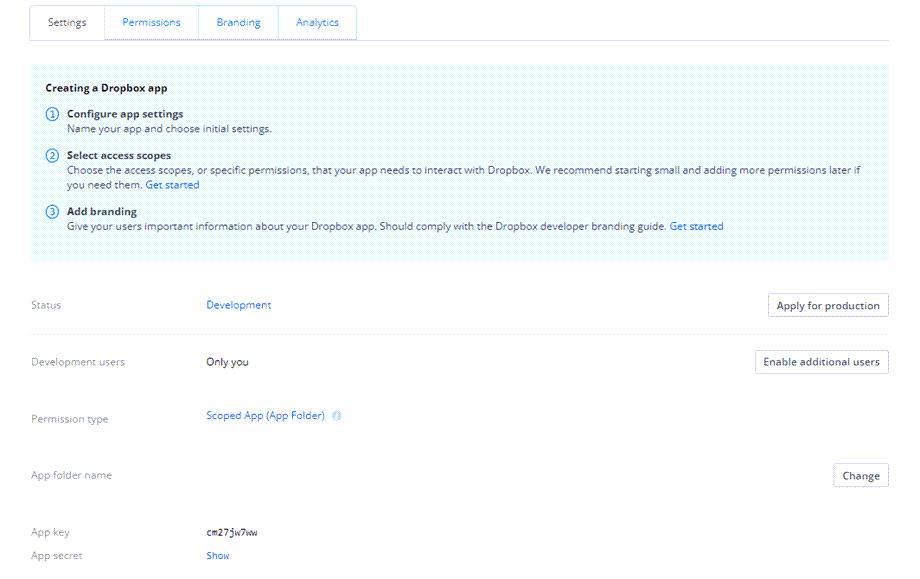
Task: Enable additional users for development
Action: (821, 361)
